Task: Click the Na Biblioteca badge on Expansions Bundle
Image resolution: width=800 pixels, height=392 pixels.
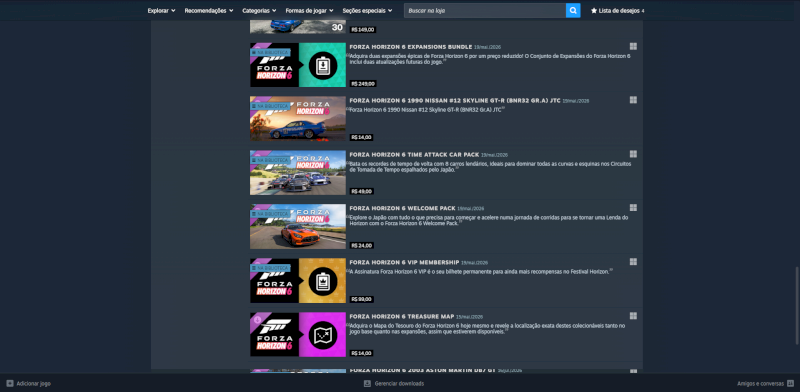Action: click(x=270, y=52)
